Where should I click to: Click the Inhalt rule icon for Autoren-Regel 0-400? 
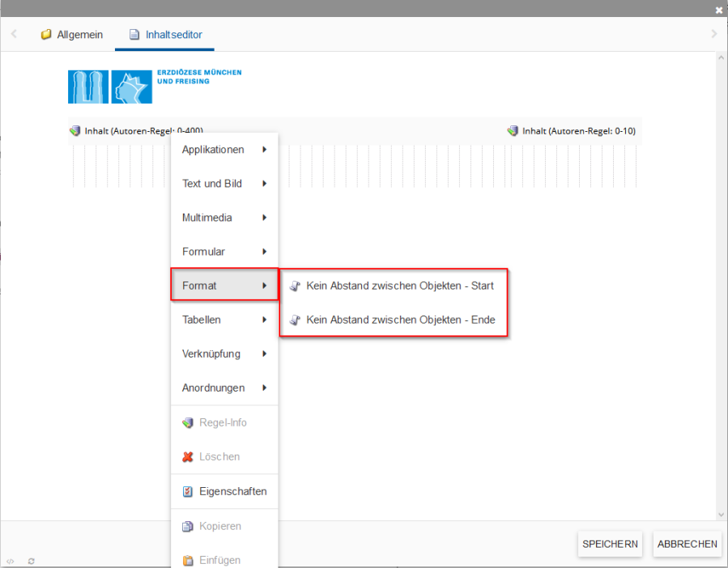pyautogui.click(x=75, y=130)
